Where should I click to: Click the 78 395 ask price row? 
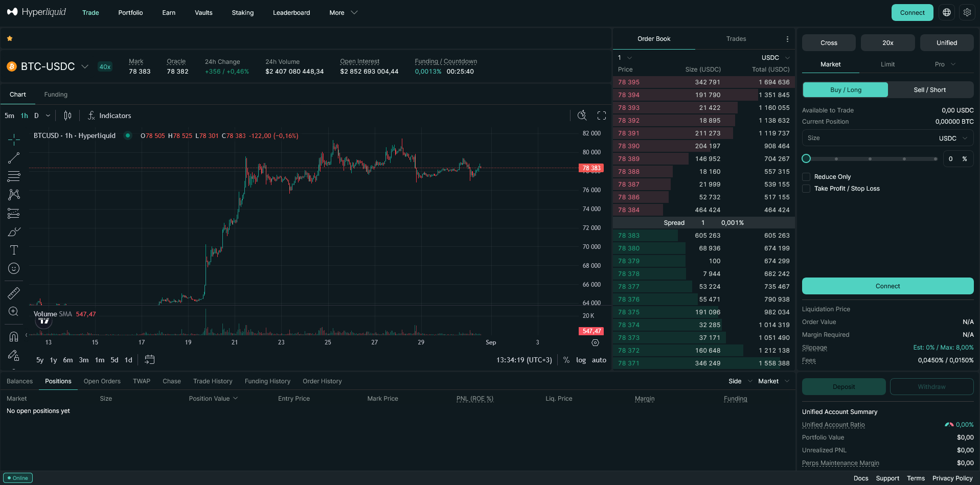[703, 82]
